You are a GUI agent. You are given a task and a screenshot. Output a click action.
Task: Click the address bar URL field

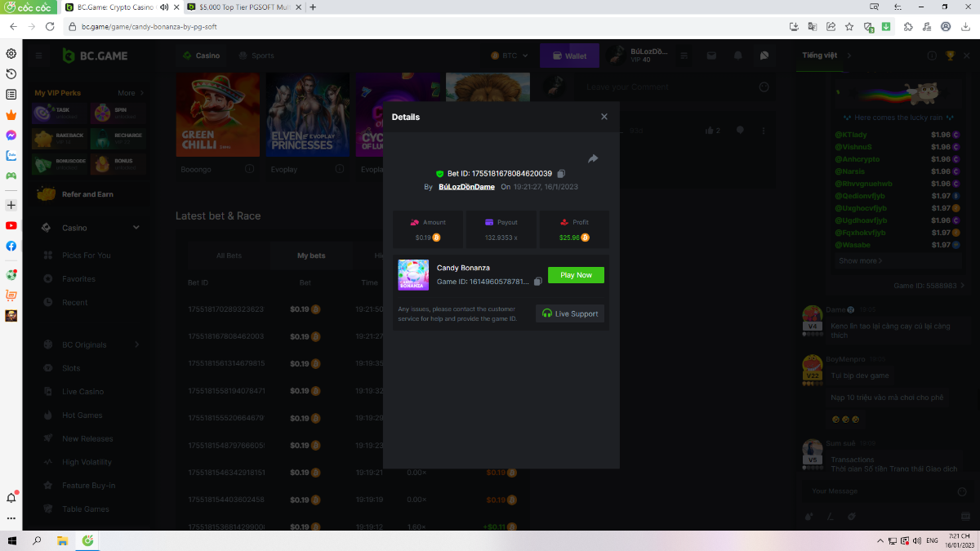[x=408, y=26]
